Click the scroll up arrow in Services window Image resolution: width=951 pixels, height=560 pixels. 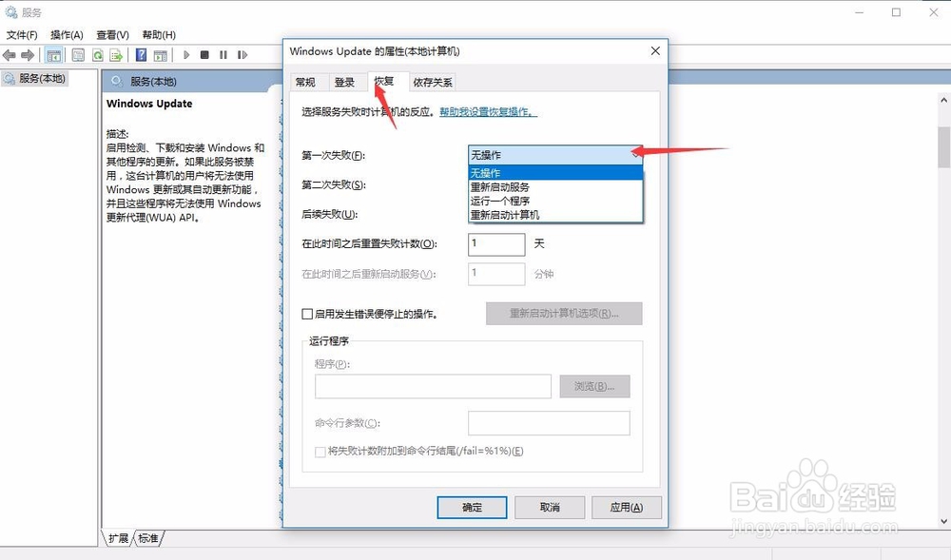(943, 100)
